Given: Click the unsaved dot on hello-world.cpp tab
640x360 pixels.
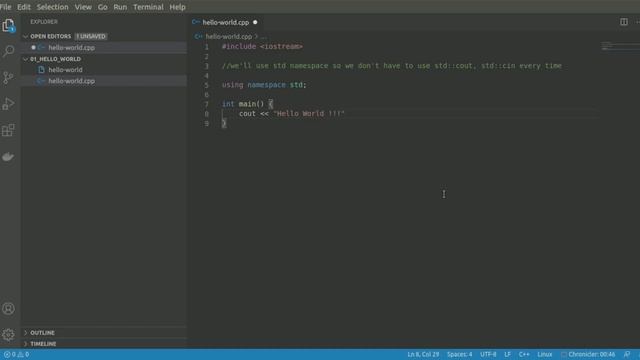Looking at the screenshot, I should pyautogui.click(x=255, y=22).
